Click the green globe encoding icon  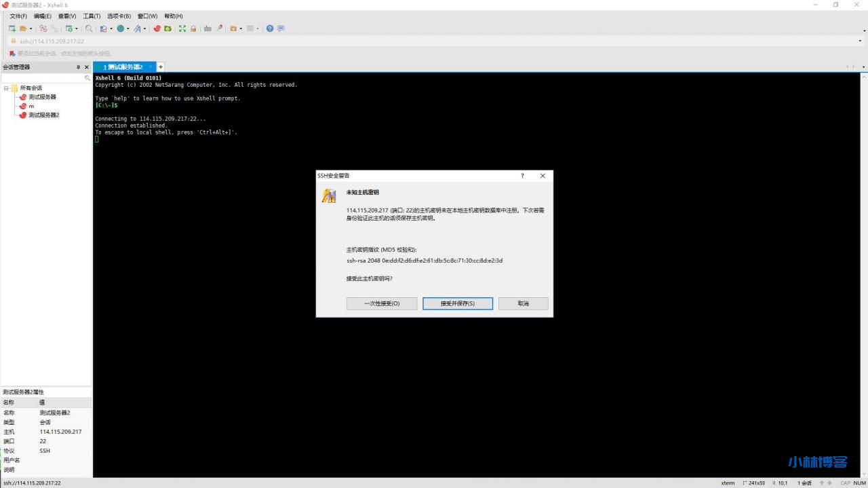pyautogui.click(x=120, y=29)
